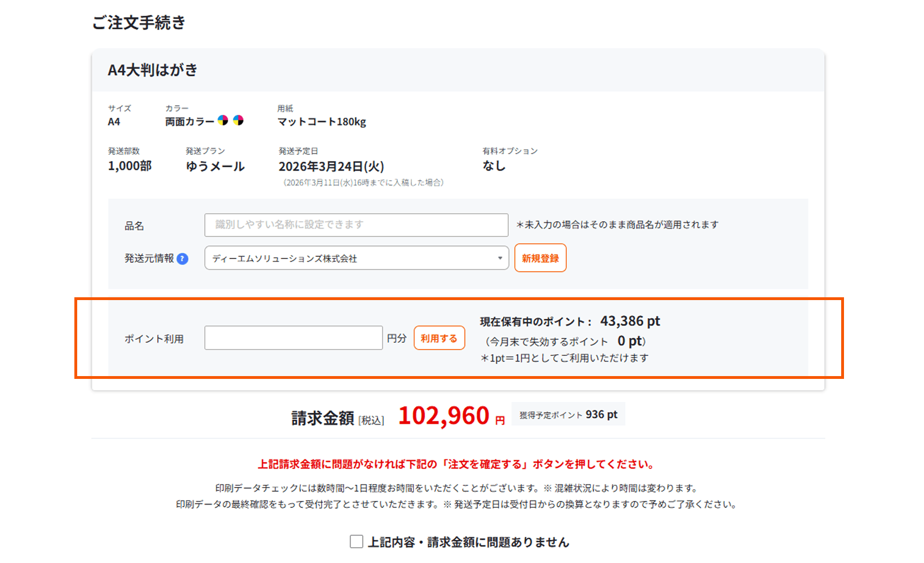Click the ご注文手続き page title
This screenshot has width=924, height=563.
(x=139, y=23)
